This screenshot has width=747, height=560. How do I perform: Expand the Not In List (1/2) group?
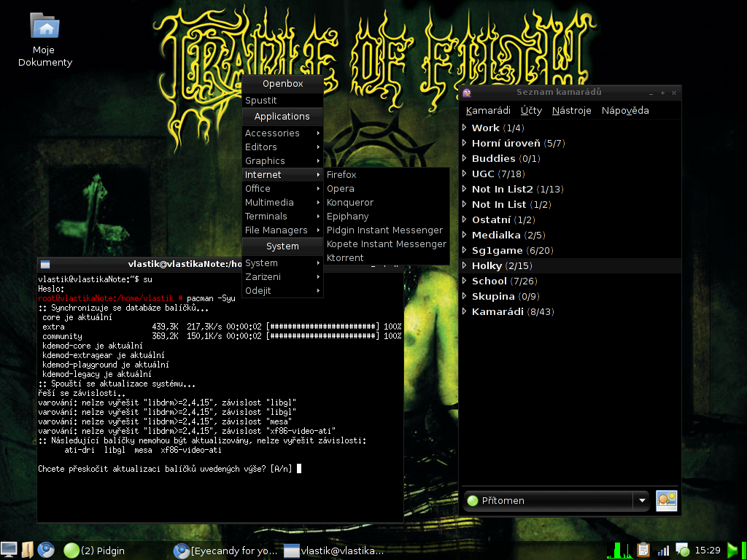(x=465, y=204)
